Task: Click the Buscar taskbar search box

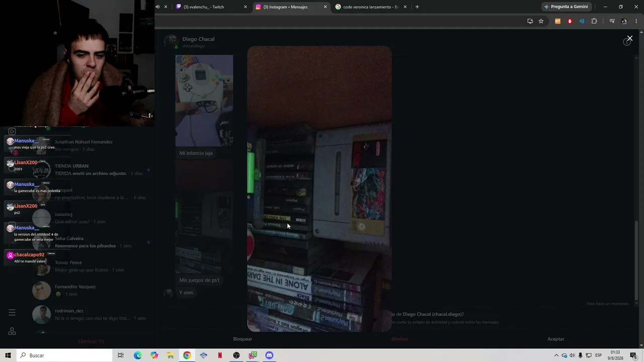Action: [x=64, y=355]
